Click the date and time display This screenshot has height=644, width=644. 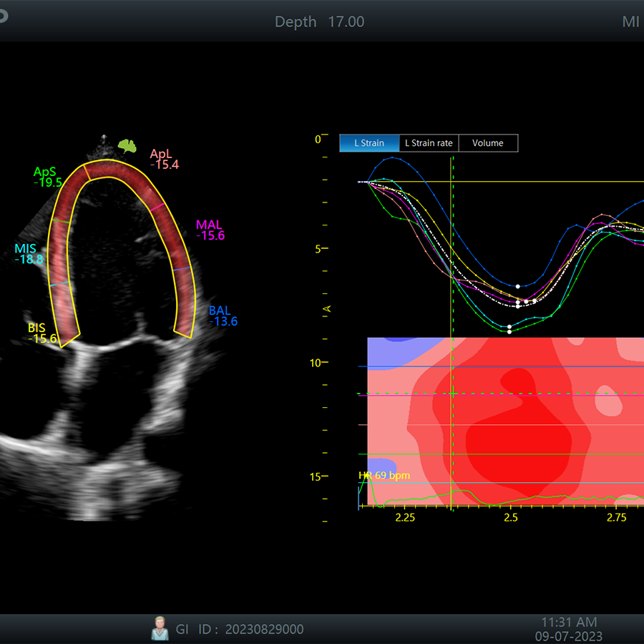(x=568, y=629)
